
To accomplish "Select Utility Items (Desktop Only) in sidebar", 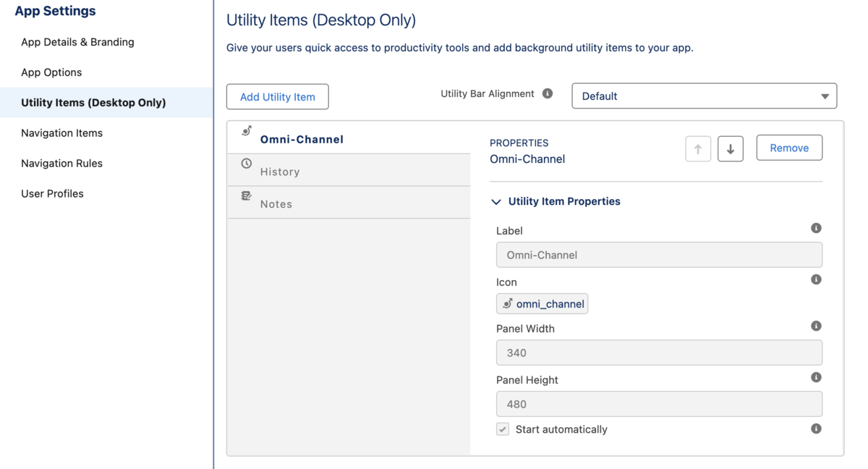I will [106, 103].
